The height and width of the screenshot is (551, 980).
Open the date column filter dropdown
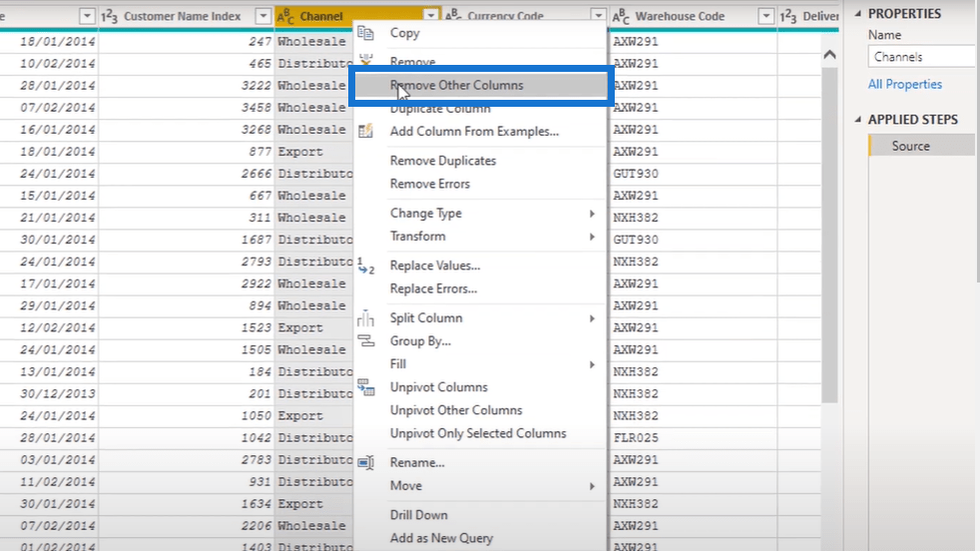[x=87, y=16]
